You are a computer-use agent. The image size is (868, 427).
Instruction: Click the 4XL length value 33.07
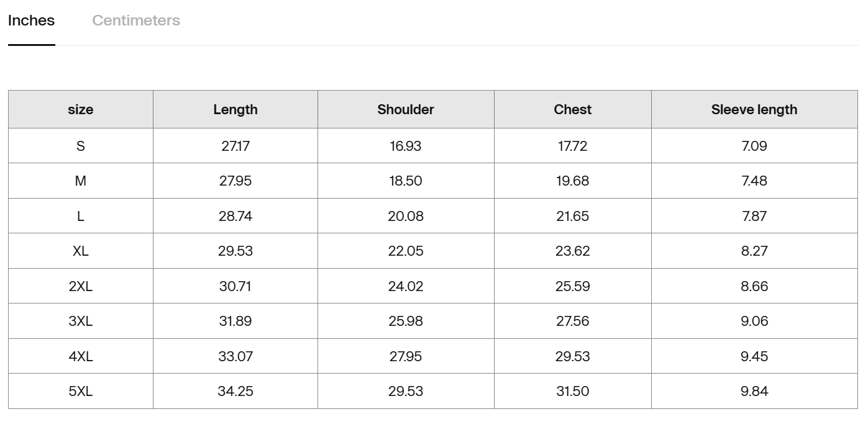coord(235,356)
